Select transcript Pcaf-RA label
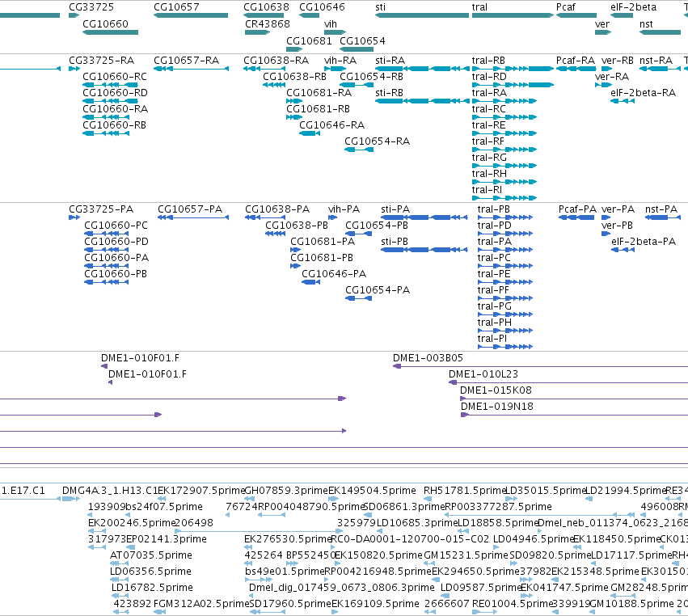 pyautogui.click(x=576, y=60)
